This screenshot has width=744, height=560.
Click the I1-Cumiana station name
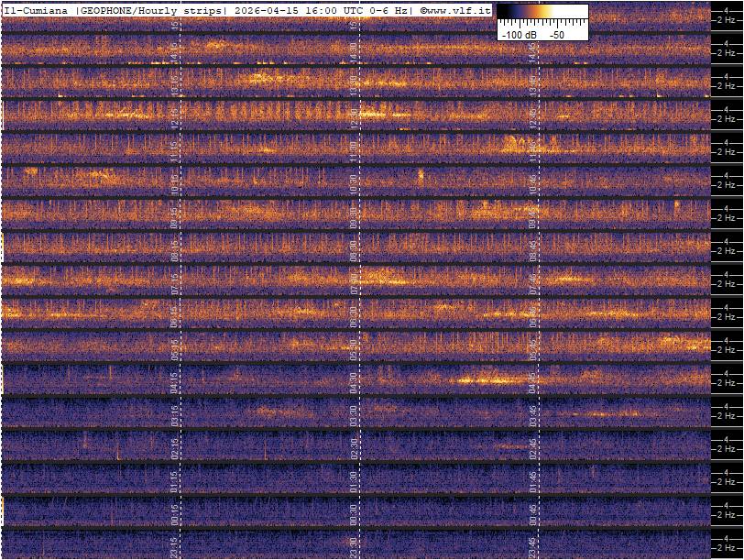pos(38,10)
